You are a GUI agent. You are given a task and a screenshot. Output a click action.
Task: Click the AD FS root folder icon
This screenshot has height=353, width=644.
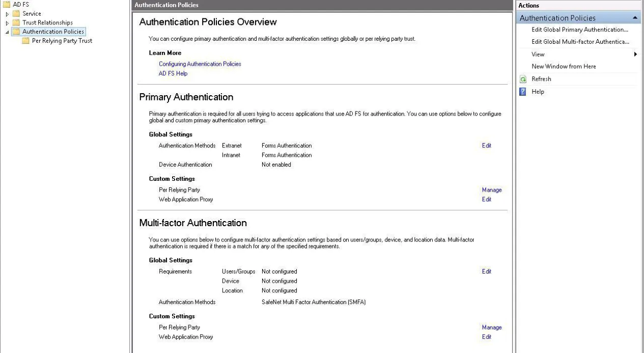7,5
